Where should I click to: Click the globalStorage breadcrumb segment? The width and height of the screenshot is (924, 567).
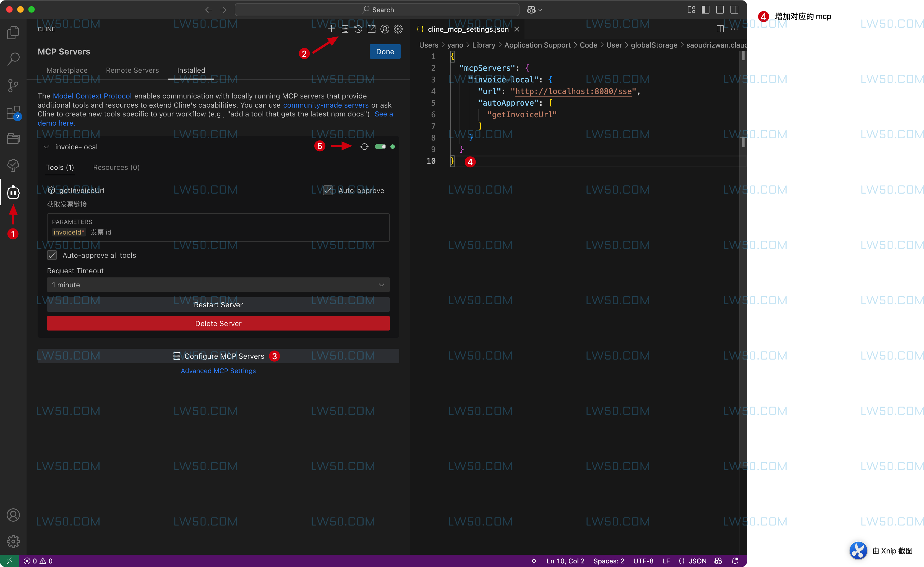tap(654, 45)
